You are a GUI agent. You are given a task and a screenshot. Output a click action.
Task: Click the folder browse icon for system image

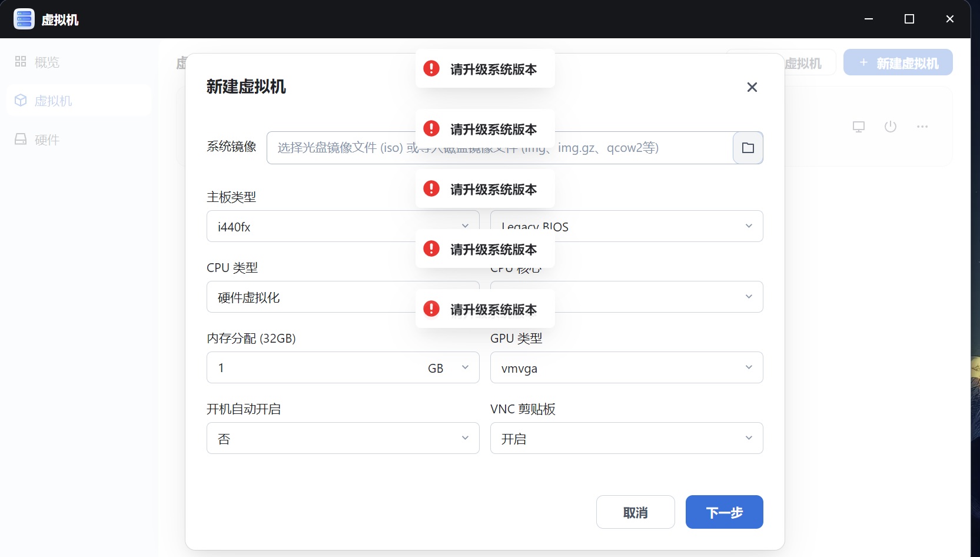748,148
